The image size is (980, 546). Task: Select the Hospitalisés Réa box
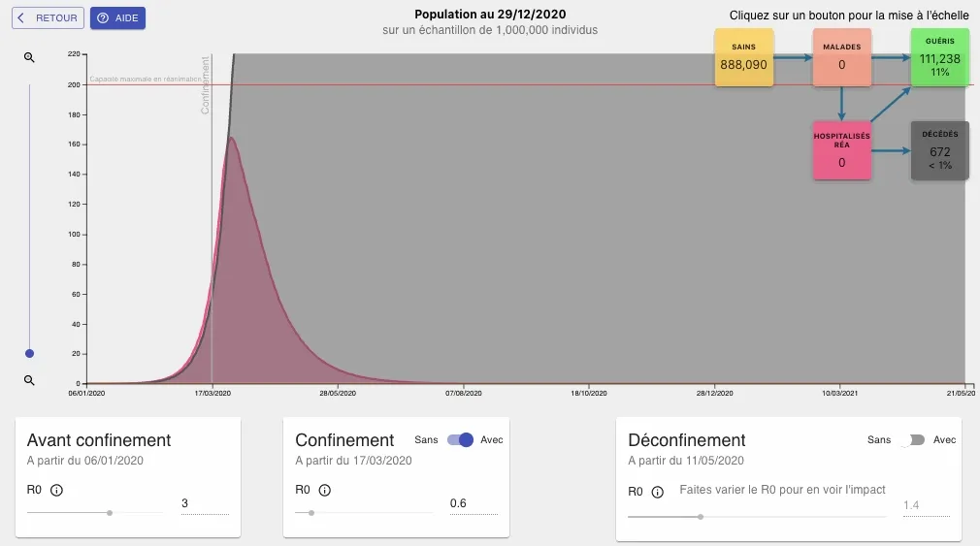click(841, 150)
